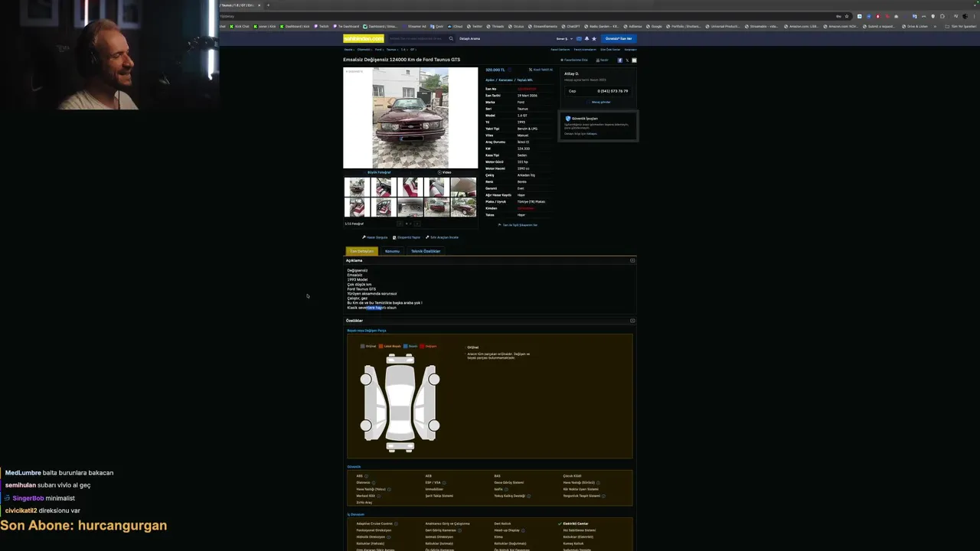Click the Orijinal gray legend swatch

coord(363,346)
